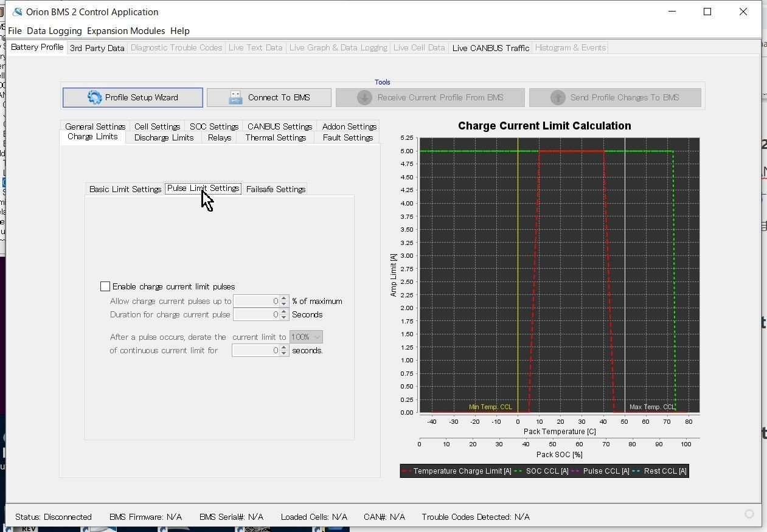Viewport: 767px width, 532px height.
Task: Click the Trouble Codes Detected status text
Action: click(x=476, y=517)
